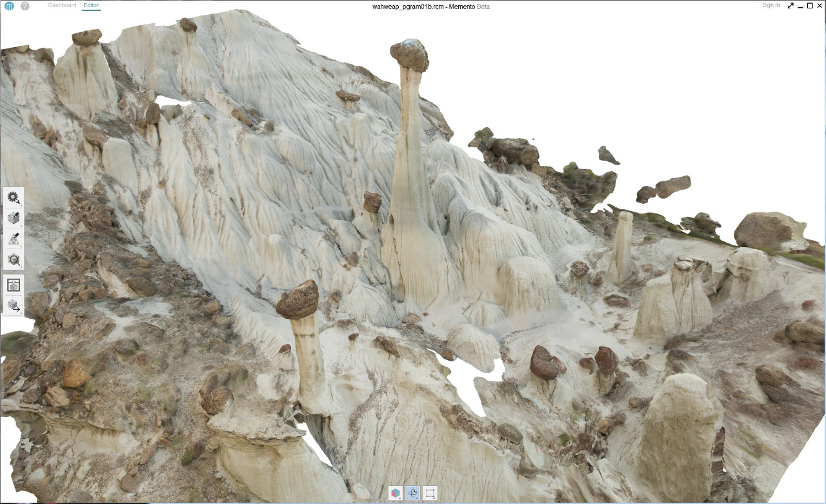Select the Editor tab
826x504 pixels.
[91, 5]
